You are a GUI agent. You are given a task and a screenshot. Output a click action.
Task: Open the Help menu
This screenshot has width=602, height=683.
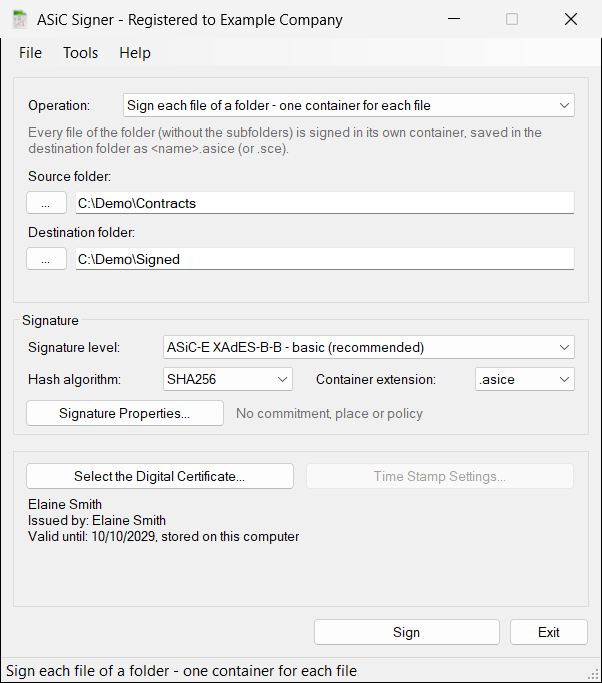[x=135, y=53]
